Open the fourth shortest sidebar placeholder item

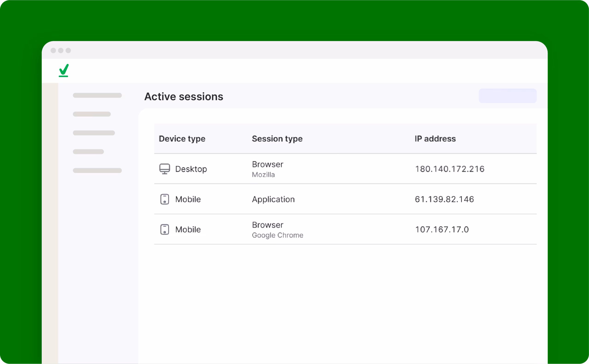coord(88,152)
